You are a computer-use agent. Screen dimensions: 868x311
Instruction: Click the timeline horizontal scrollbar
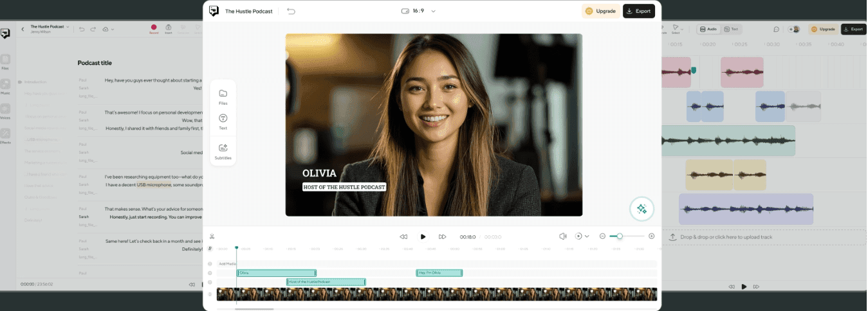pyautogui.click(x=254, y=309)
